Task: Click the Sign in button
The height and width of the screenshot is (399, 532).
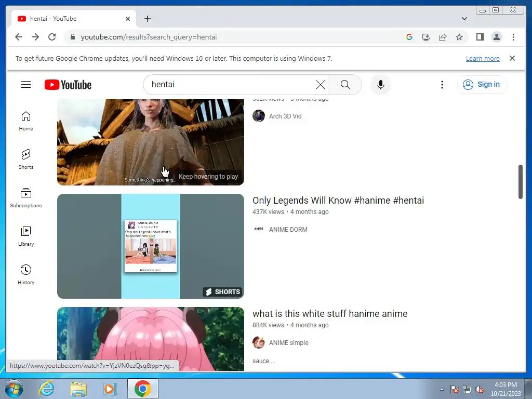Action: [482, 85]
